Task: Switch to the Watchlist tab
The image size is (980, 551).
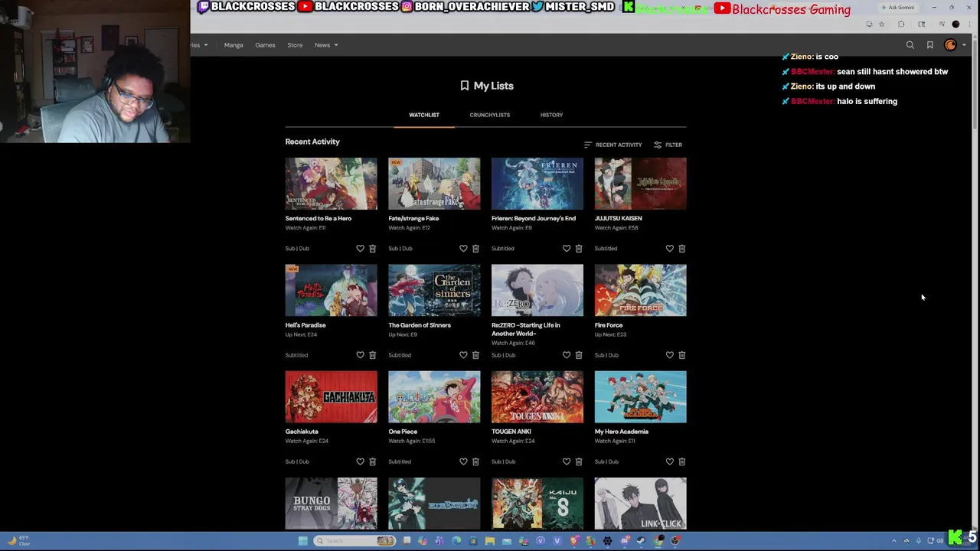Action: click(x=424, y=115)
